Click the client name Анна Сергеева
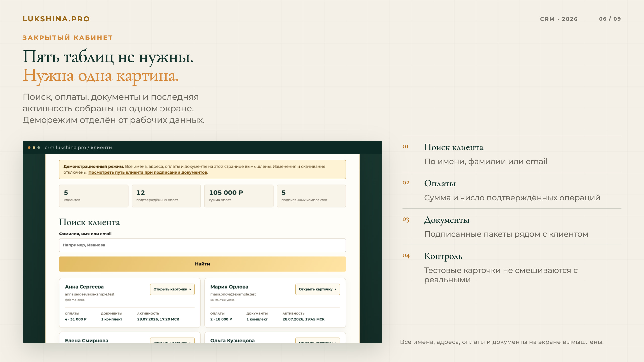Image resolution: width=644 pixels, height=362 pixels. pos(84,287)
